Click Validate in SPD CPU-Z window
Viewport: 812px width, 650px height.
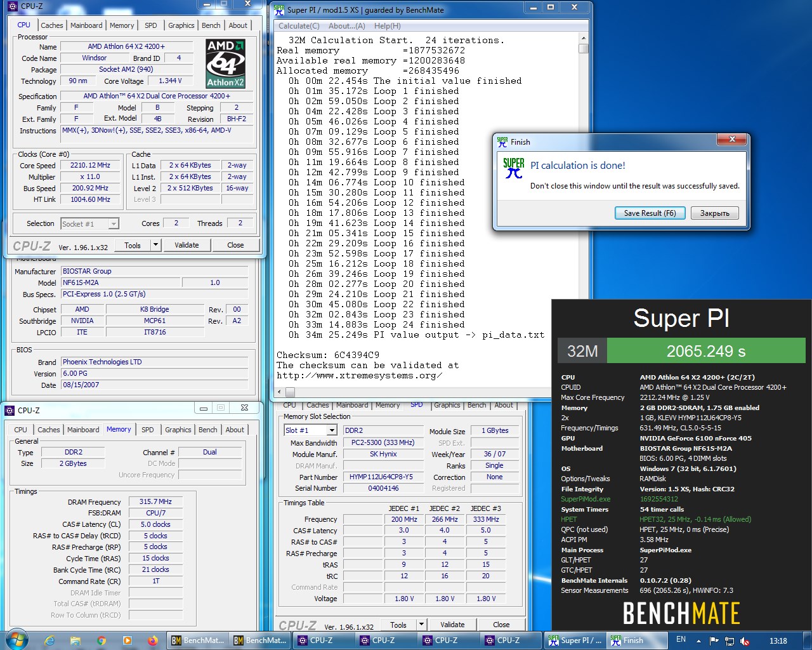click(452, 625)
